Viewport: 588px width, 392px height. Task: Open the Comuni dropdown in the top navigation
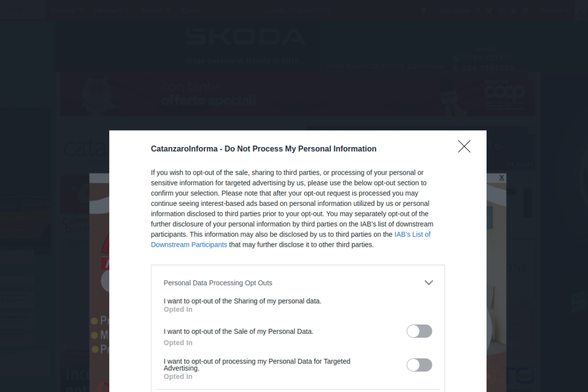[x=67, y=10]
